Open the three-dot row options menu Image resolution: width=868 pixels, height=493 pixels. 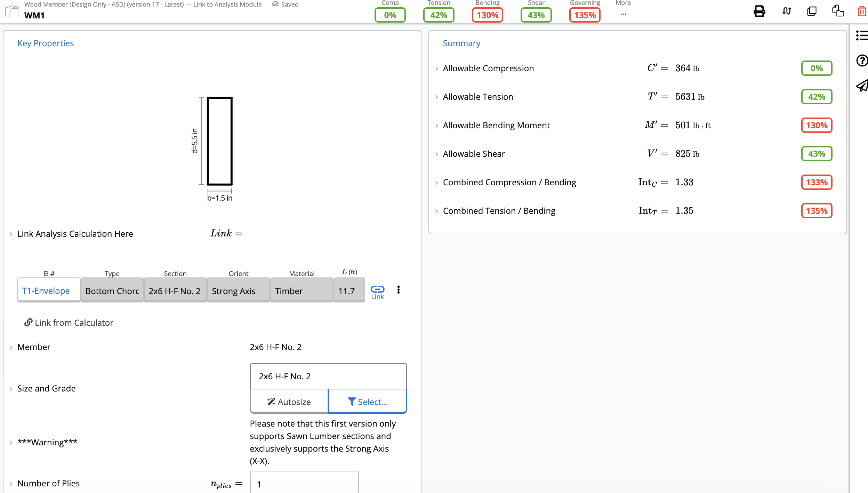coord(399,290)
